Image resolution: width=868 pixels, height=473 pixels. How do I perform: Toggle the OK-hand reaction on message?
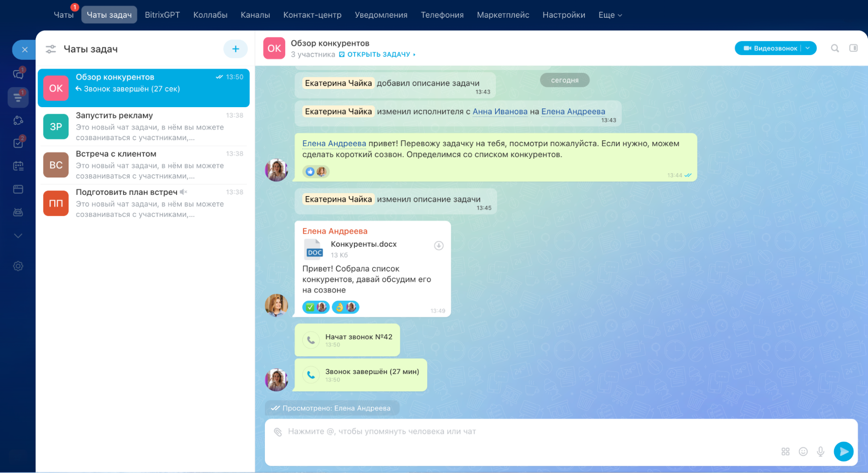[x=340, y=307]
